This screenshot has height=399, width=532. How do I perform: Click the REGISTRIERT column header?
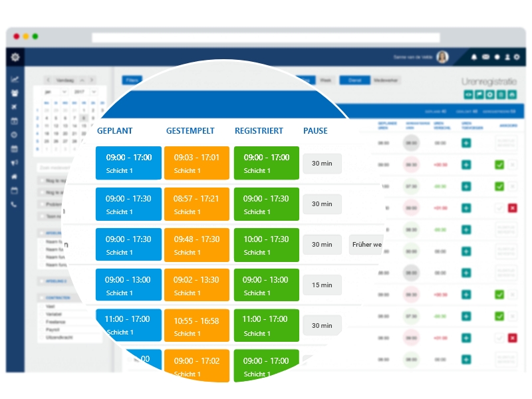point(259,131)
